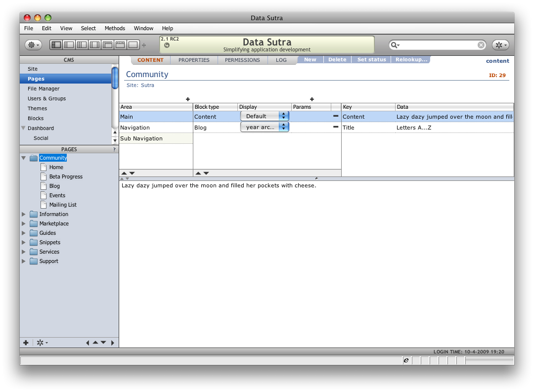The height and width of the screenshot is (392, 534).
Task: Open the Default display dropdown for Content
Action: click(x=265, y=116)
